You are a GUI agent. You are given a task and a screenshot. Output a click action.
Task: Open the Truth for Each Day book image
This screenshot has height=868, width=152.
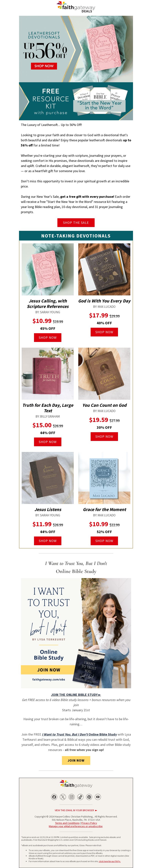click(47, 374)
